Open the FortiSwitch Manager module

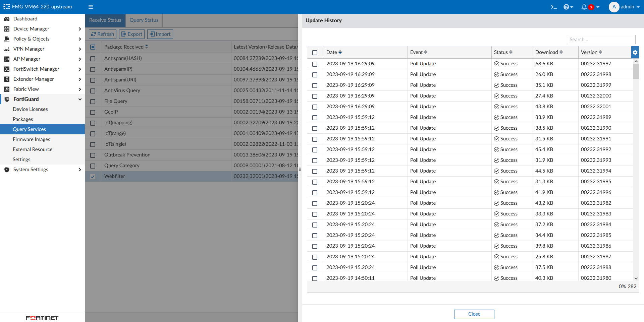coord(36,69)
